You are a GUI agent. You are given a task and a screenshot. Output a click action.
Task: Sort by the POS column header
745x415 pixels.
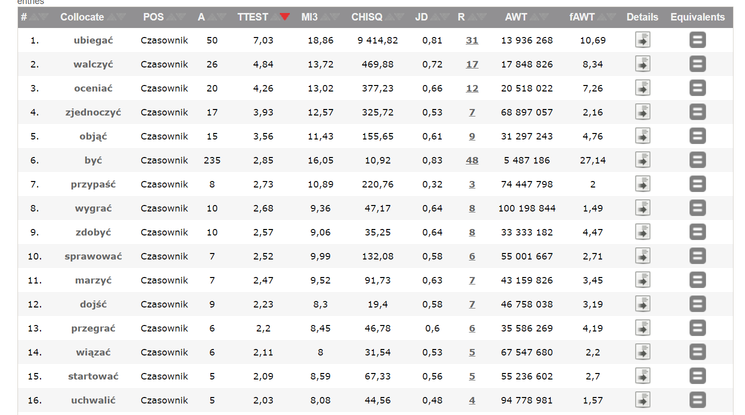click(153, 17)
